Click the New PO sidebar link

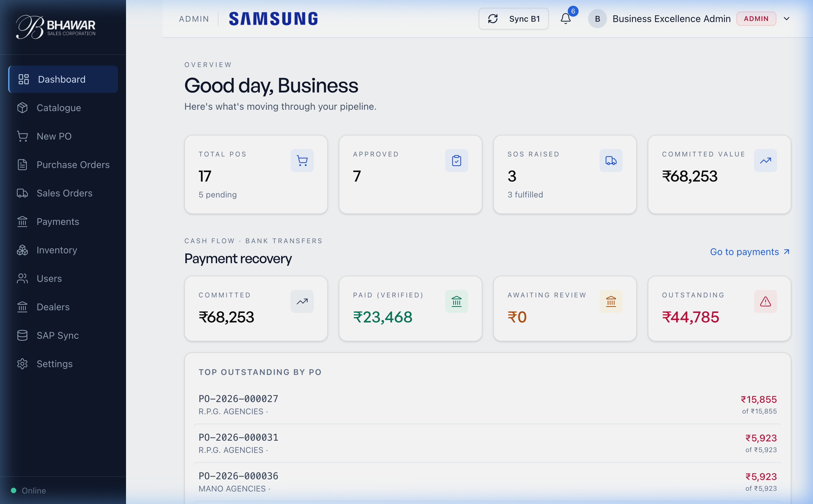pos(63,136)
